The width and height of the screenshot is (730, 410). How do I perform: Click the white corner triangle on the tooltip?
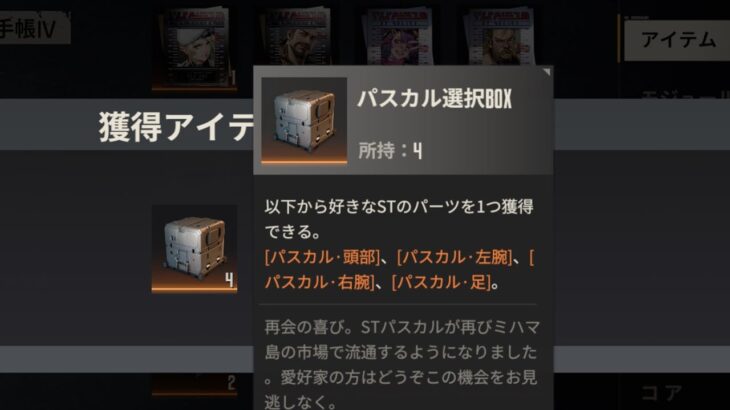click(547, 72)
